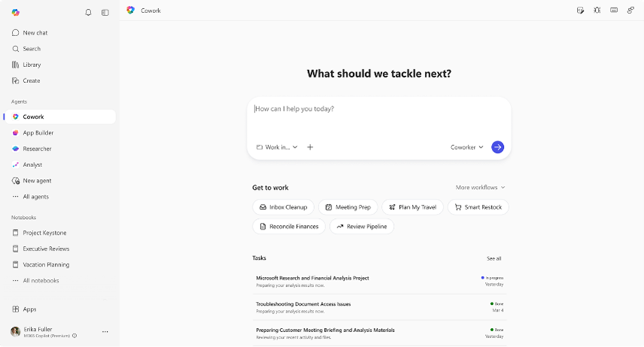
Task: Click the Cowork logo in the top bar
Action: [130, 11]
